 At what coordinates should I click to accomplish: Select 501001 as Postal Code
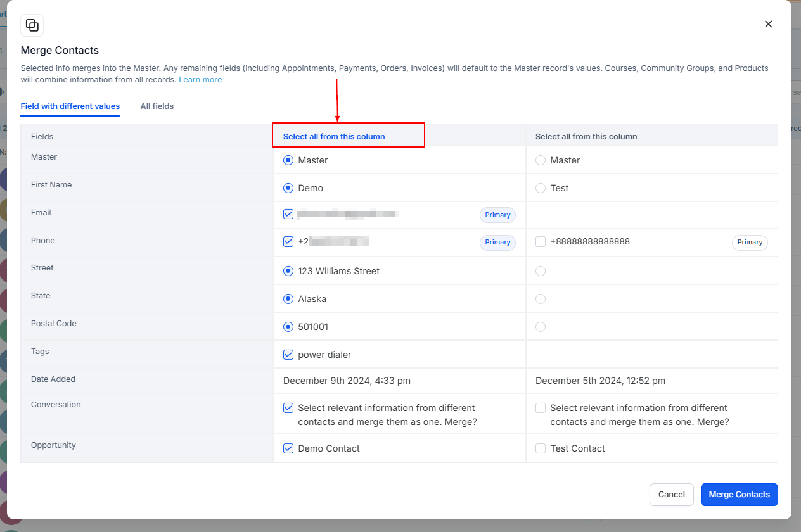[x=288, y=327]
